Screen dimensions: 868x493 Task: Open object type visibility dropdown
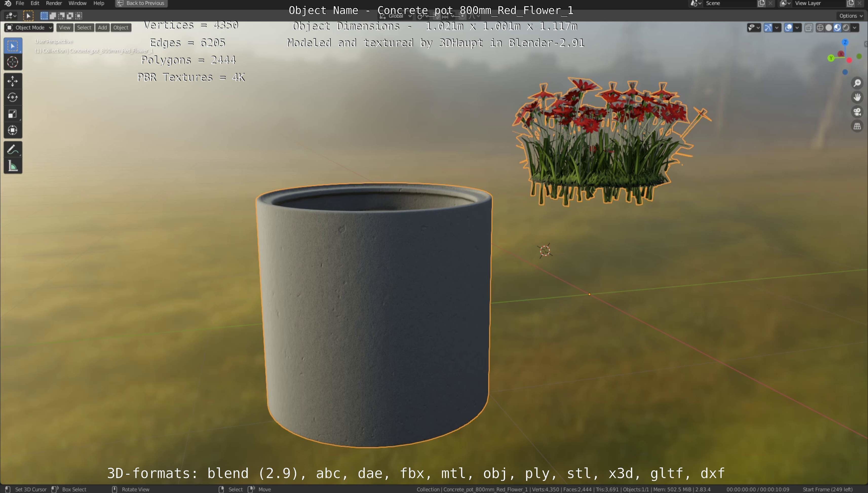click(x=754, y=28)
